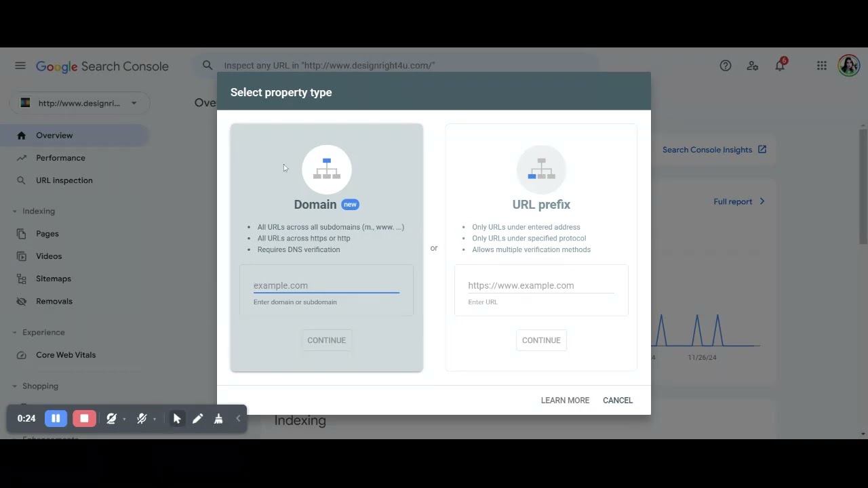Toggle the muted microphone in recorder

[x=142, y=419]
